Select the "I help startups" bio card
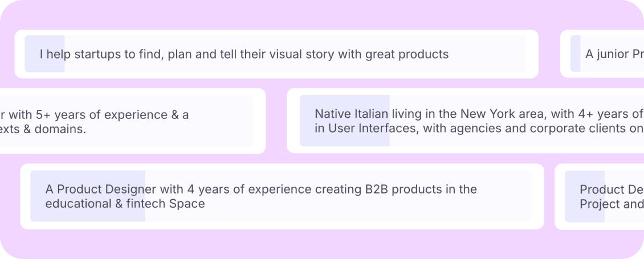The width and height of the screenshot is (644, 259). (276, 54)
